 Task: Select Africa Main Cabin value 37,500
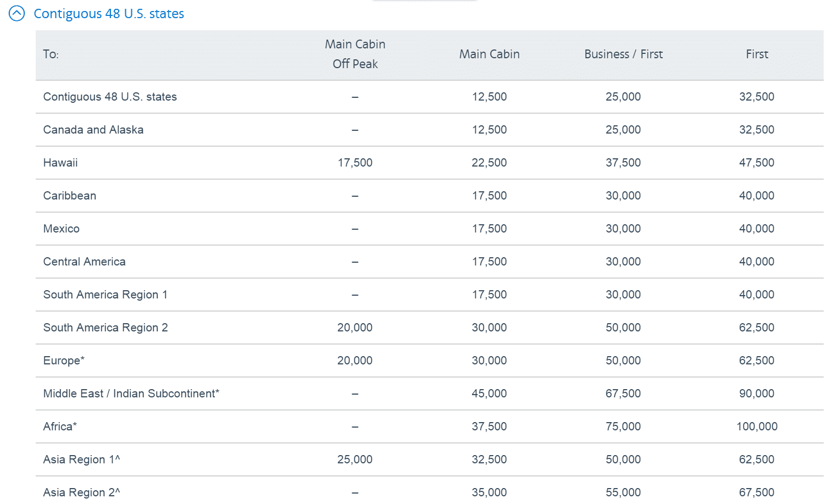(489, 427)
